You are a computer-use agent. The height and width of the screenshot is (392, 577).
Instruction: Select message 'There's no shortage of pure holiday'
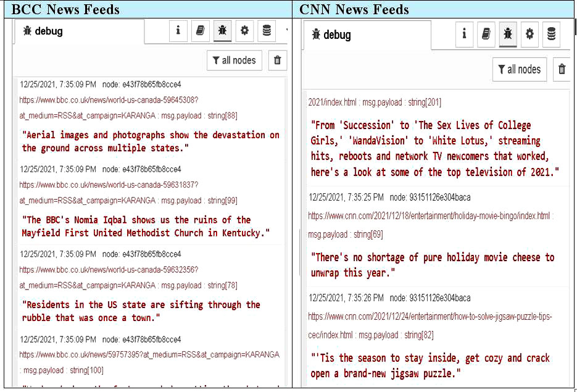433,265
